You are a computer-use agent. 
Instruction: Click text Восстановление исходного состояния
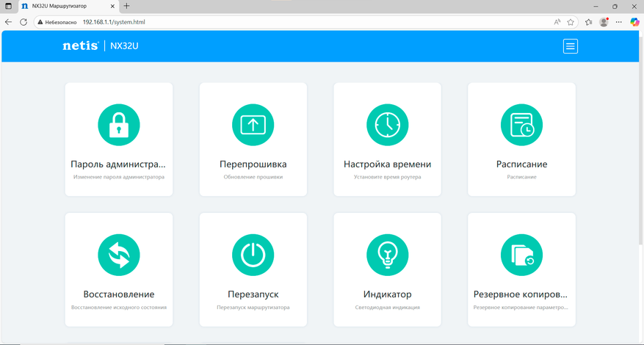click(x=119, y=308)
